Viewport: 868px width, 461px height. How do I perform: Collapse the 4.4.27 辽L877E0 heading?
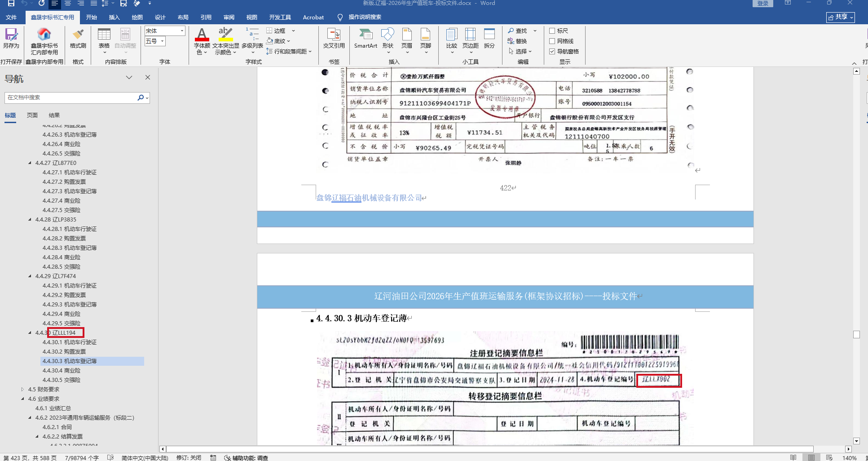coord(30,163)
